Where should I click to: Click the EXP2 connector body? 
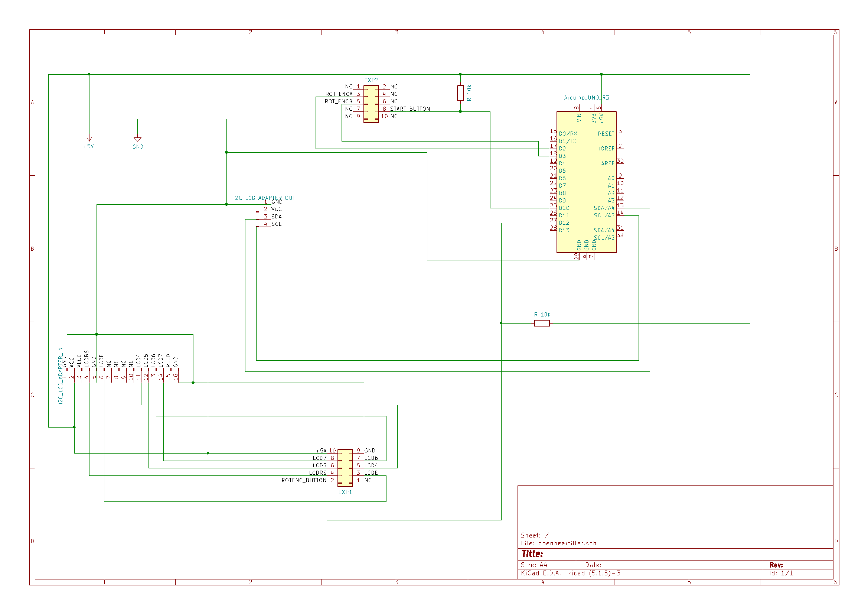point(371,104)
